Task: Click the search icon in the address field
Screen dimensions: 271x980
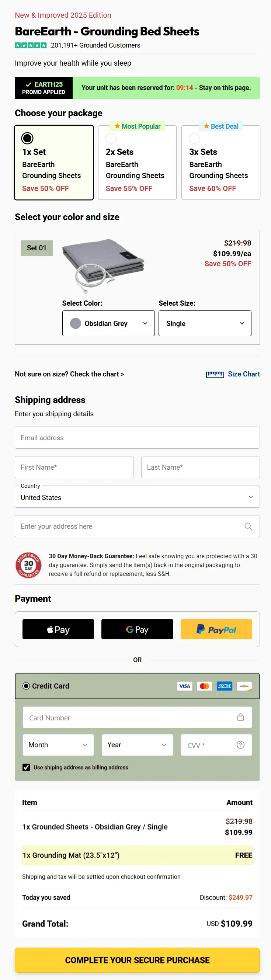Action: pyautogui.click(x=248, y=526)
